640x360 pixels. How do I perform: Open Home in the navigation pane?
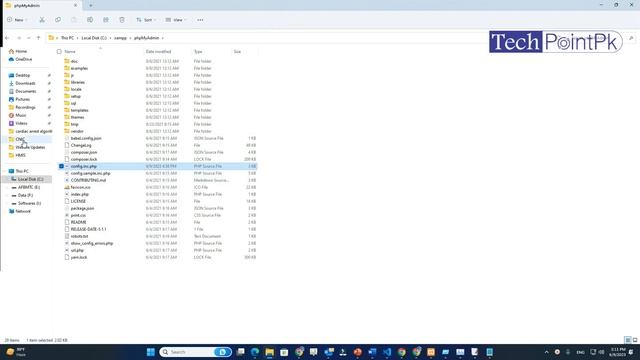(21, 51)
